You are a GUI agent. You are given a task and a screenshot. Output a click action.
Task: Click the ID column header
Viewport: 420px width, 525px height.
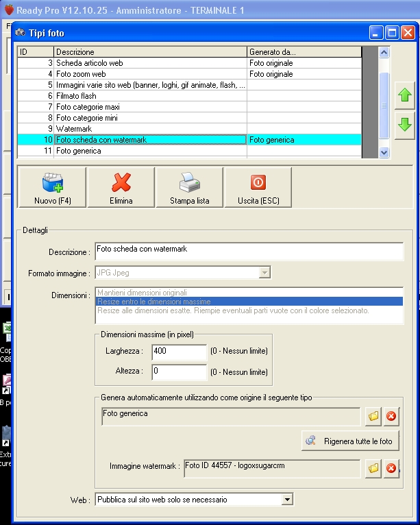click(x=36, y=52)
